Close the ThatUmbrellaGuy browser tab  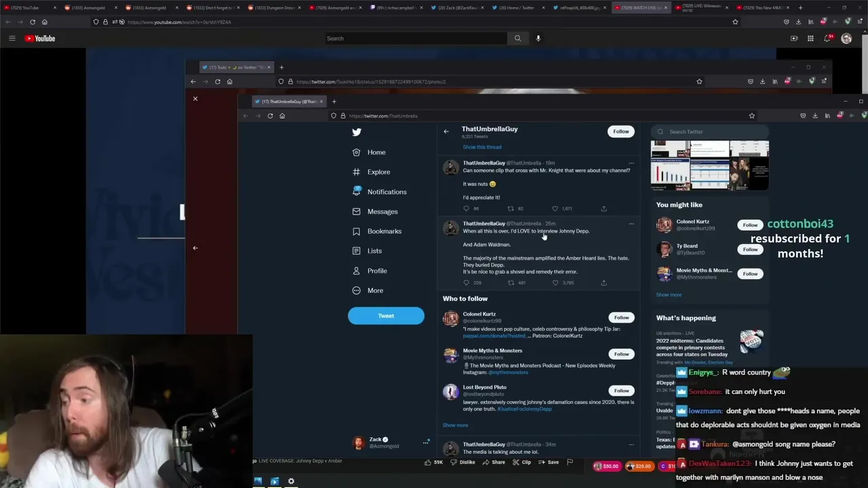[321, 102]
